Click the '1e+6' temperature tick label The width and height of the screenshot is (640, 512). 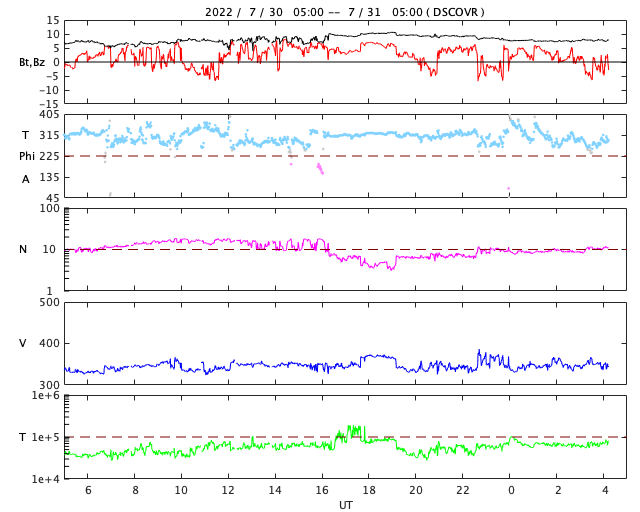[x=46, y=395]
